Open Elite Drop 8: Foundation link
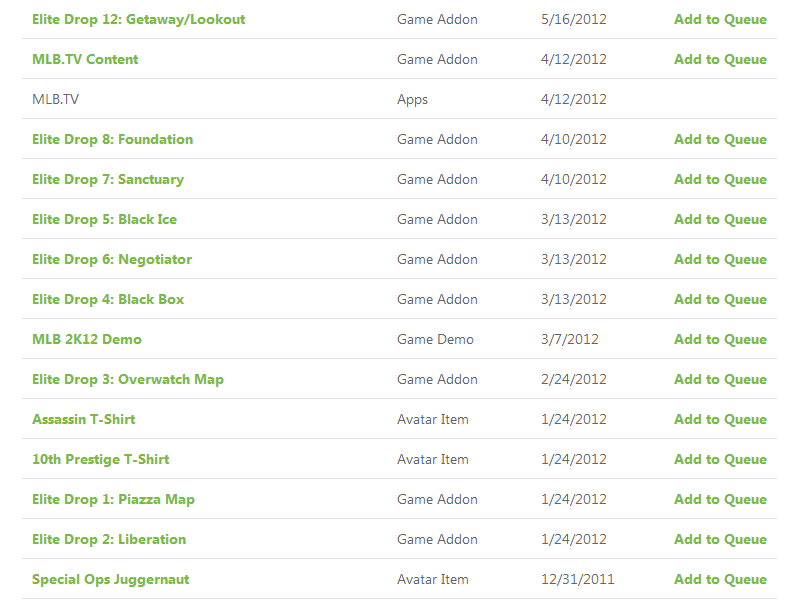797x614 pixels. [x=112, y=139]
